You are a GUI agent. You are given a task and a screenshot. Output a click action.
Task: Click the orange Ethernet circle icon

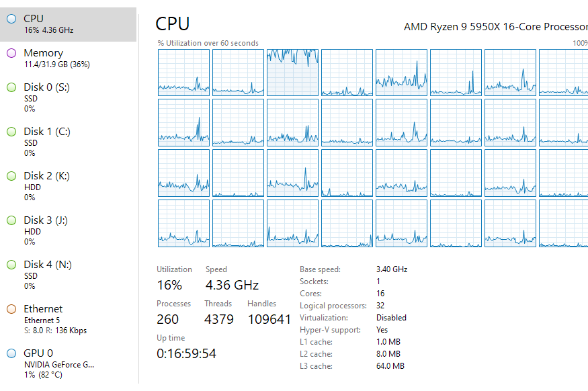point(11,309)
